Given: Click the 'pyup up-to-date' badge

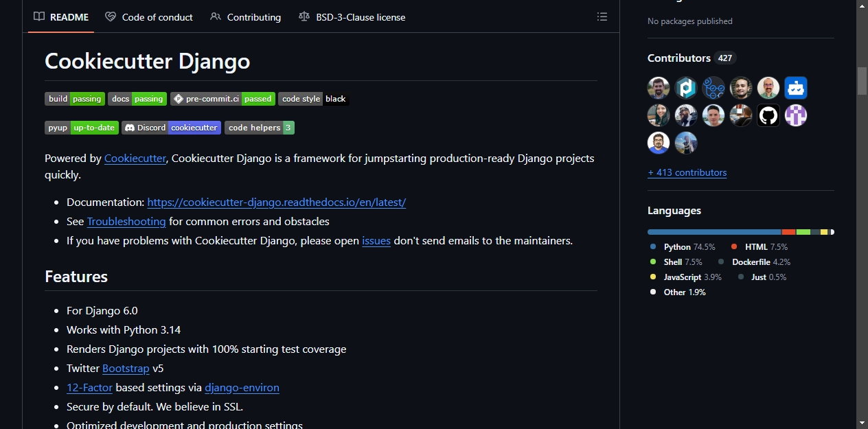Looking at the screenshot, I should point(82,128).
